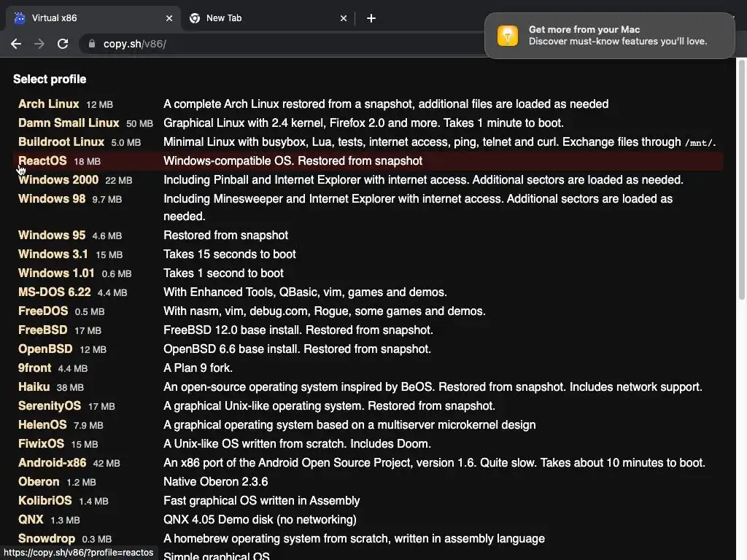747x560 pixels.
Task: Open the Buildroot Linux profile
Action: 61,142
